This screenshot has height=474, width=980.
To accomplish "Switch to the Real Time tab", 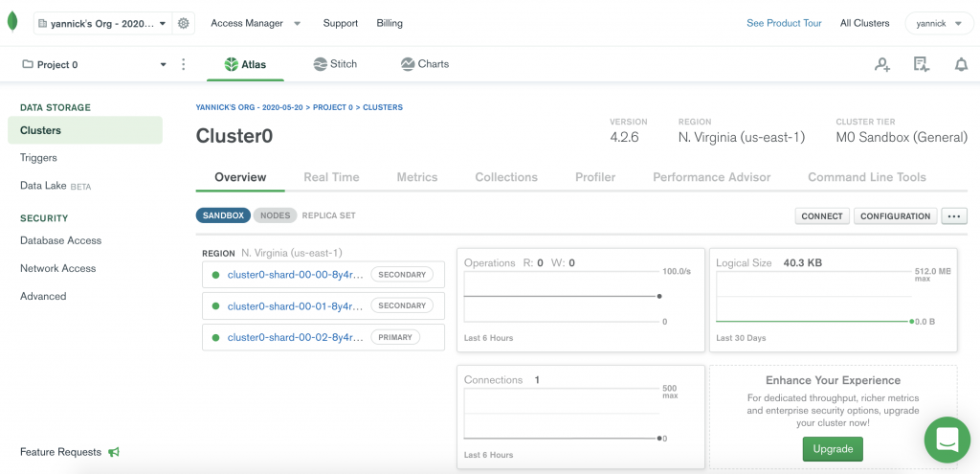I will pos(331,177).
